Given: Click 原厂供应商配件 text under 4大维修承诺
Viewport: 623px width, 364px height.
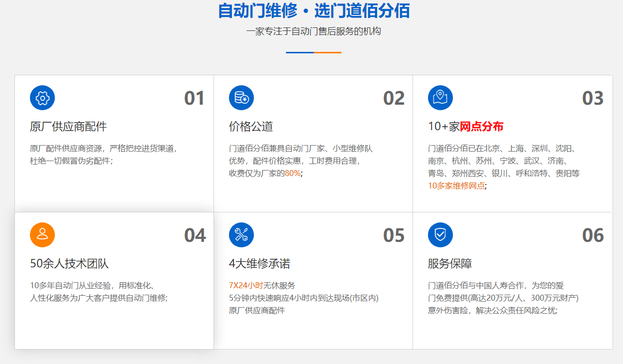Looking at the screenshot, I should coord(257,311).
